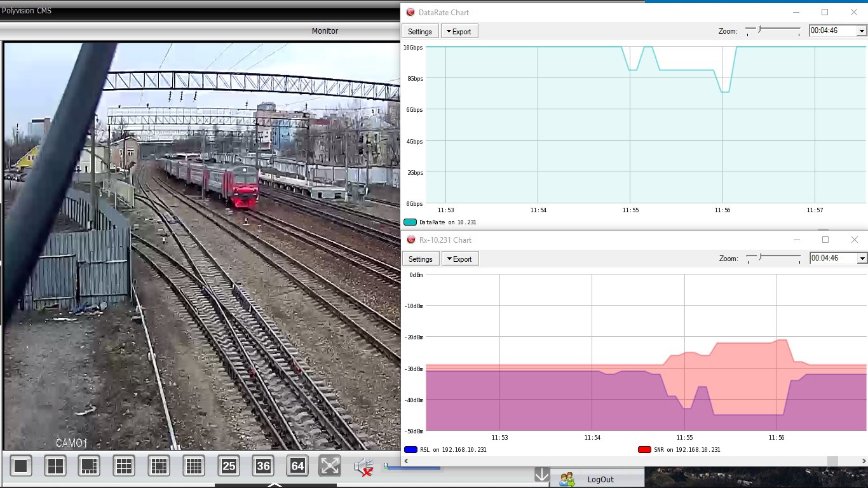Screen dimensions: 868x488
Task: Switch to single-camera view layout
Action: point(20,466)
